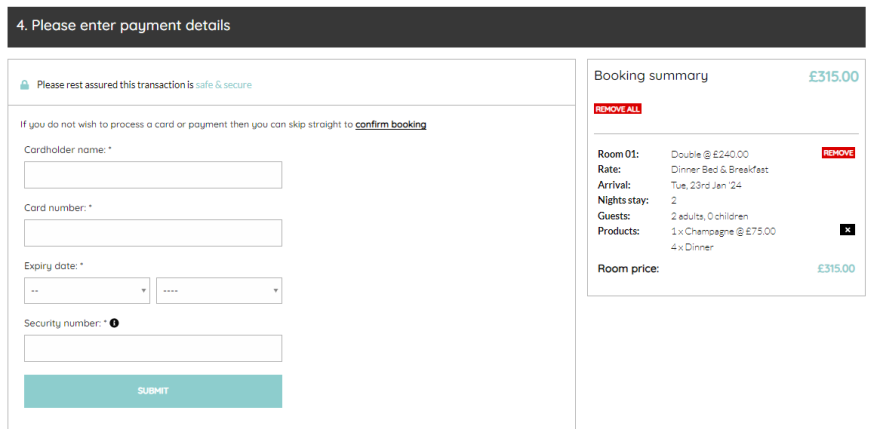Click the 'Double @ £240.00' room text
The image size is (880, 429).
[709, 154]
